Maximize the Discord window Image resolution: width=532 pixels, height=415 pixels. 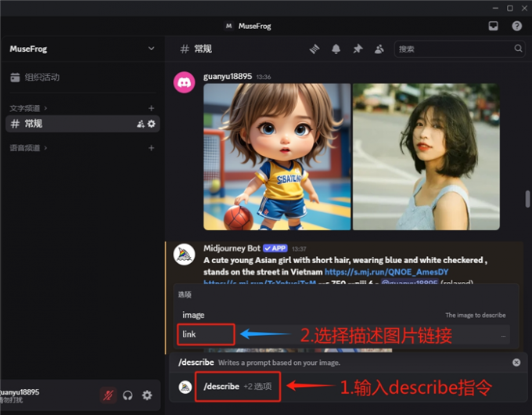(x=510, y=8)
